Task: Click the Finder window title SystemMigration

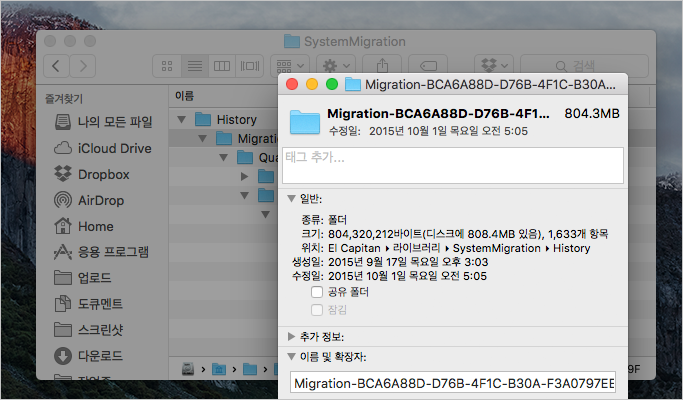Action: (x=355, y=41)
